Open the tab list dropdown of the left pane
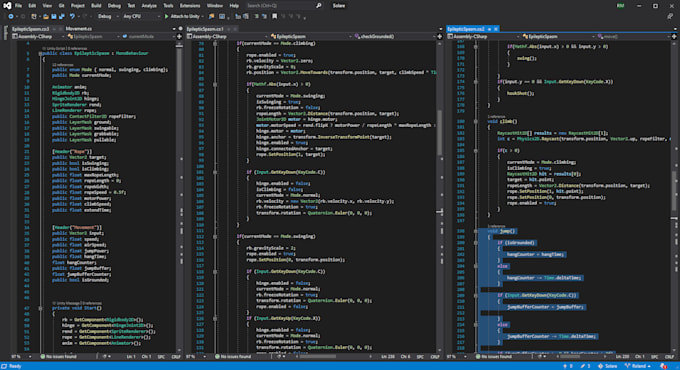Viewport: 680px width, 370px height. (x=174, y=29)
